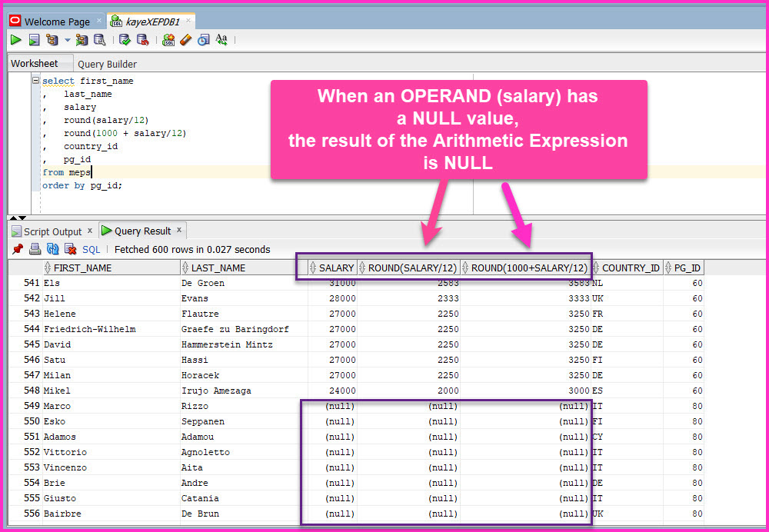Image resolution: width=769 pixels, height=532 pixels.
Task: Sort by the ROUND(SALARY/12) column header
Action: (x=409, y=268)
